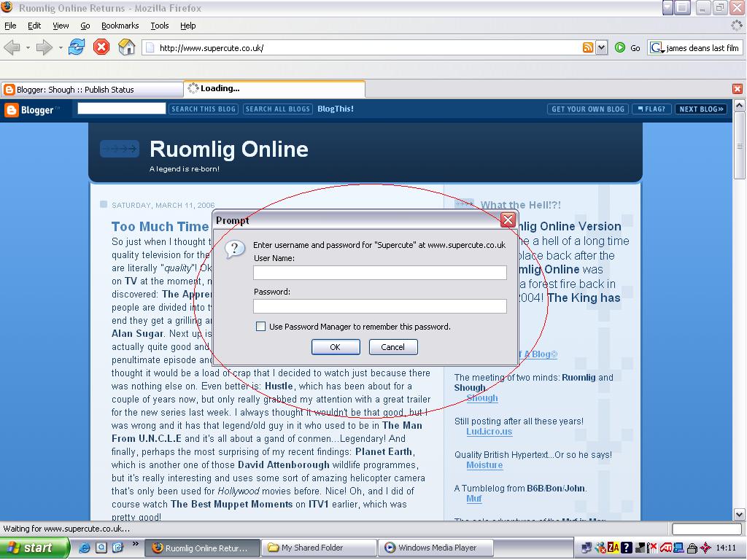This screenshot has width=747, height=560.
Task: Click the page scrollbar up arrow
Action: 740,105
